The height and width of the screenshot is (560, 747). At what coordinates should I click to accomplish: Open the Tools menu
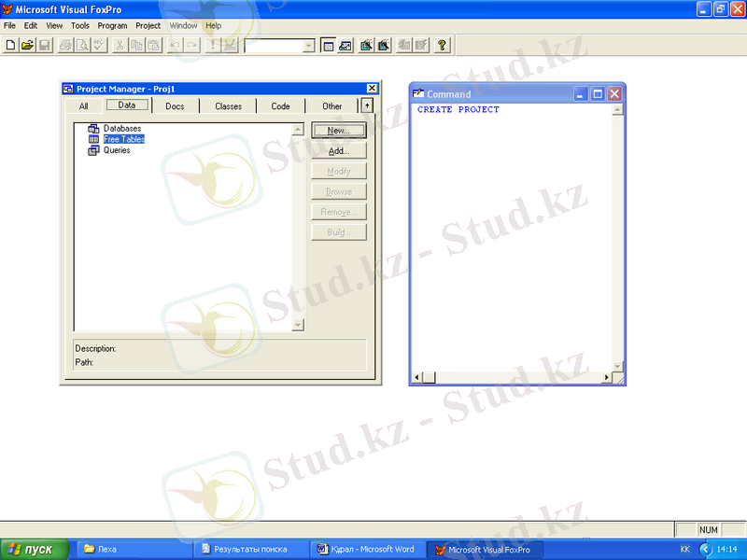(80, 26)
